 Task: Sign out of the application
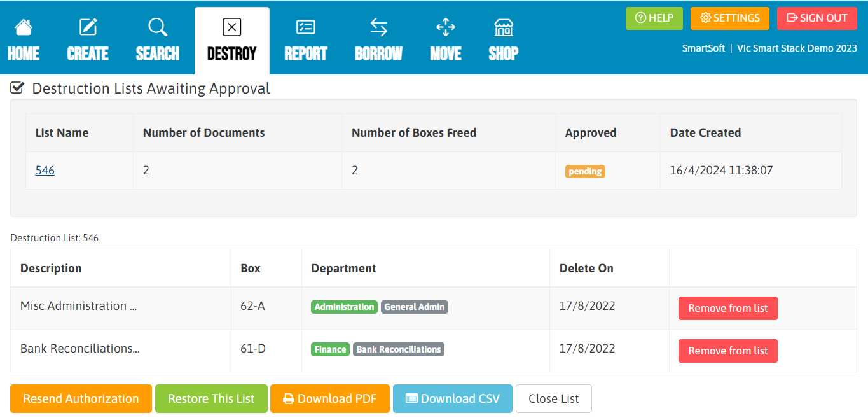pyautogui.click(x=817, y=18)
